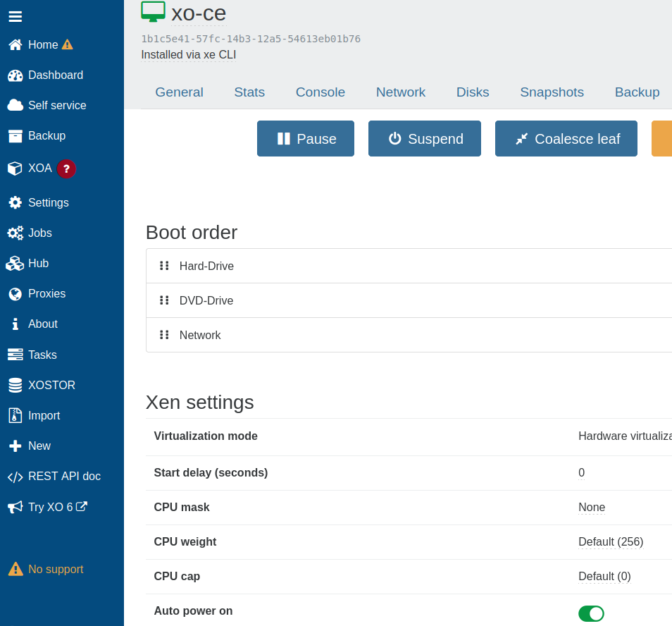672x626 pixels.
Task: Open XOSTOR database icon
Action: 15,386
